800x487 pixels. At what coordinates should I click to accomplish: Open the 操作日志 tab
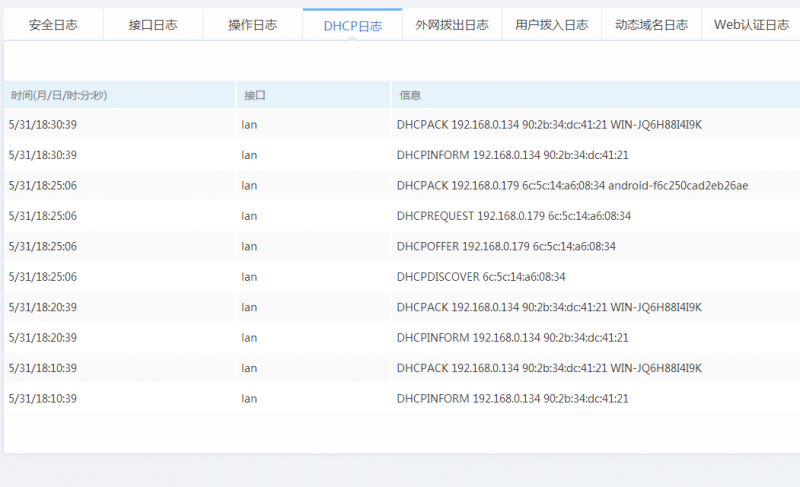click(x=253, y=24)
